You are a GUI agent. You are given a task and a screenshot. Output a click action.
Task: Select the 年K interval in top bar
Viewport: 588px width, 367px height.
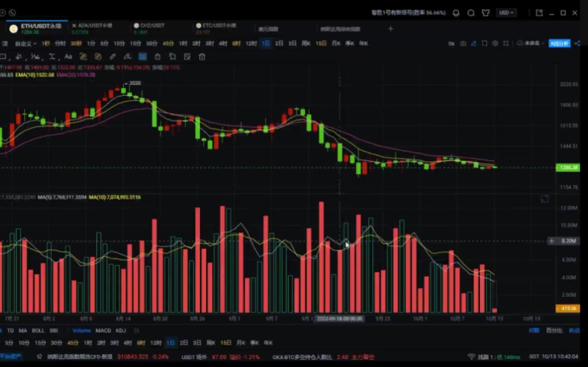click(364, 43)
